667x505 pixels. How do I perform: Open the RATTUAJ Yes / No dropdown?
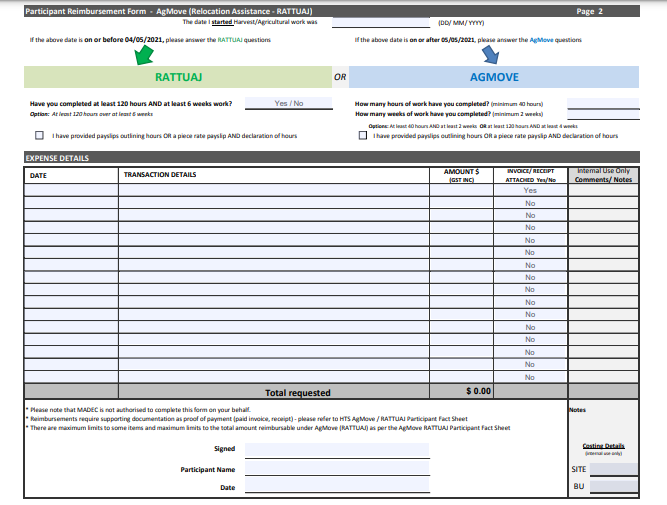tap(289, 103)
